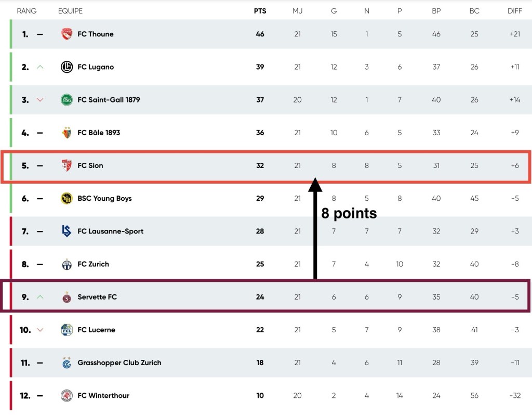Click the FC Saint-Gall 1879 green logo
The image size is (532, 415).
point(66,100)
